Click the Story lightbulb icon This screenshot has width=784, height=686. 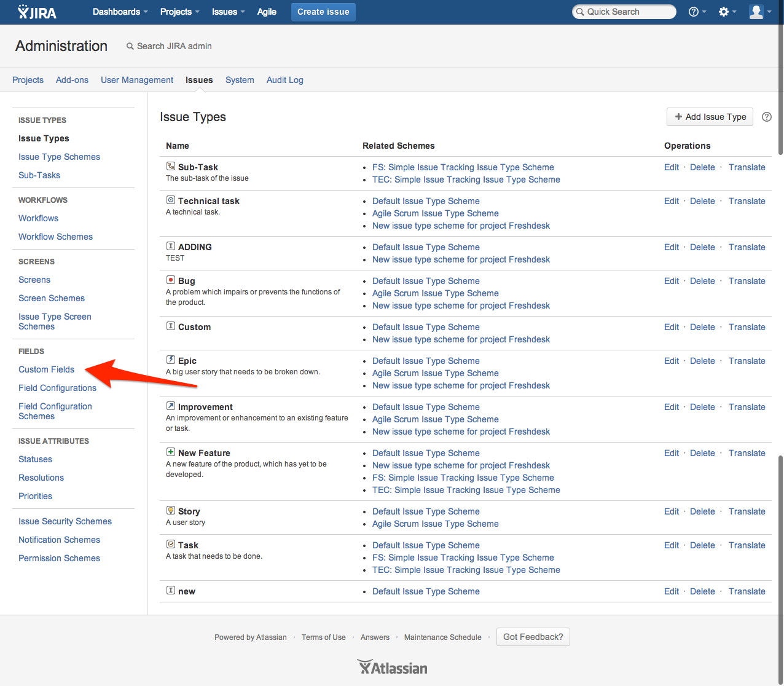click(x=171, y=511)
